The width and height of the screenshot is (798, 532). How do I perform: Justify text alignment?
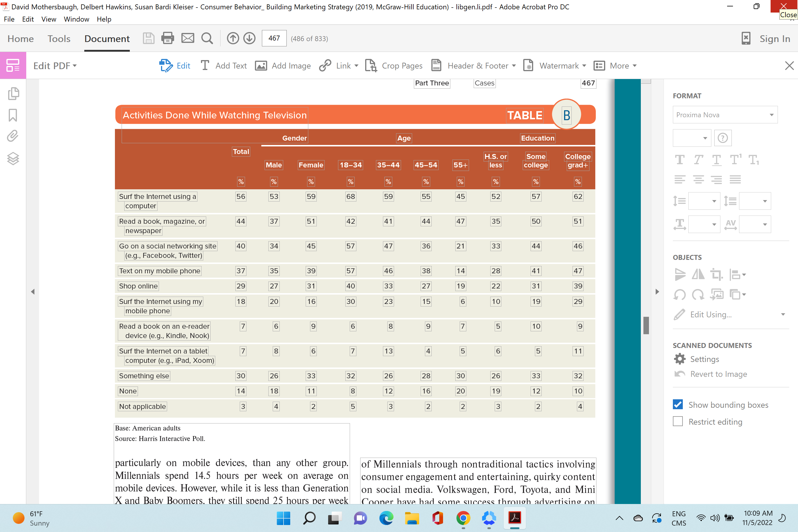pos(735,179)
